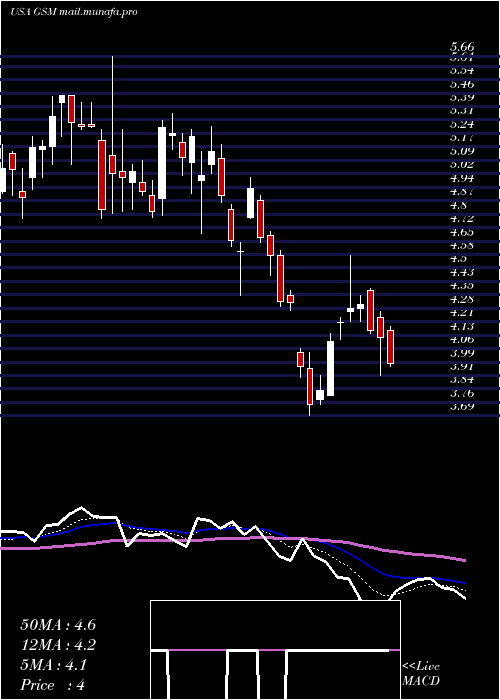Screen dimensions: 500x700
Task: Click the 3.91 axis label
Action: coord(462,366)
